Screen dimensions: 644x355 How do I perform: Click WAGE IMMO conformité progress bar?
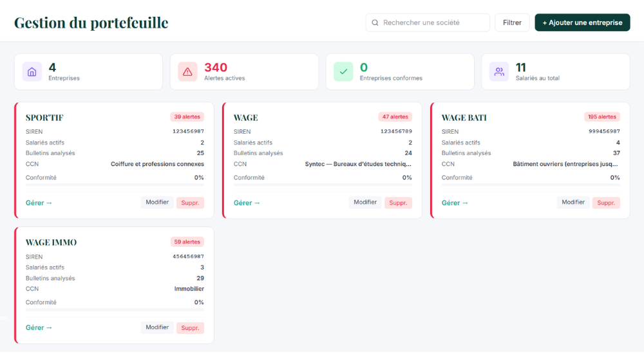pos(115,310)
